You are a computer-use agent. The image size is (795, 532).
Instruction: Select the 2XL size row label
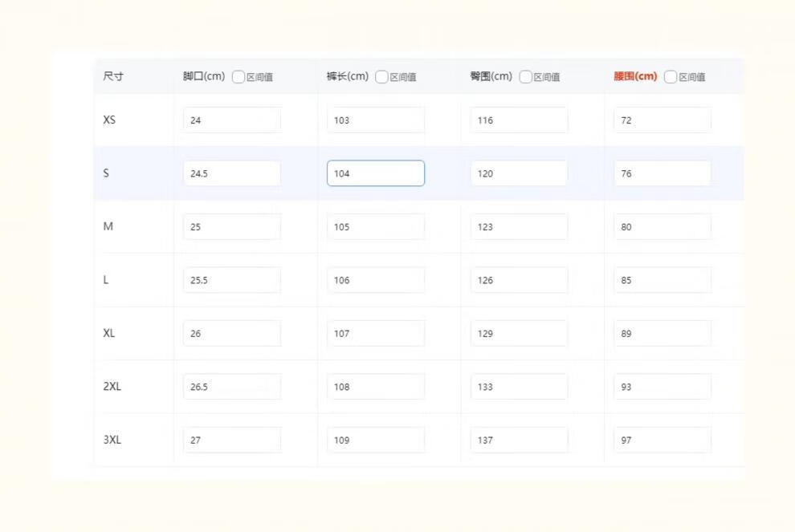(x=112, y=387)
